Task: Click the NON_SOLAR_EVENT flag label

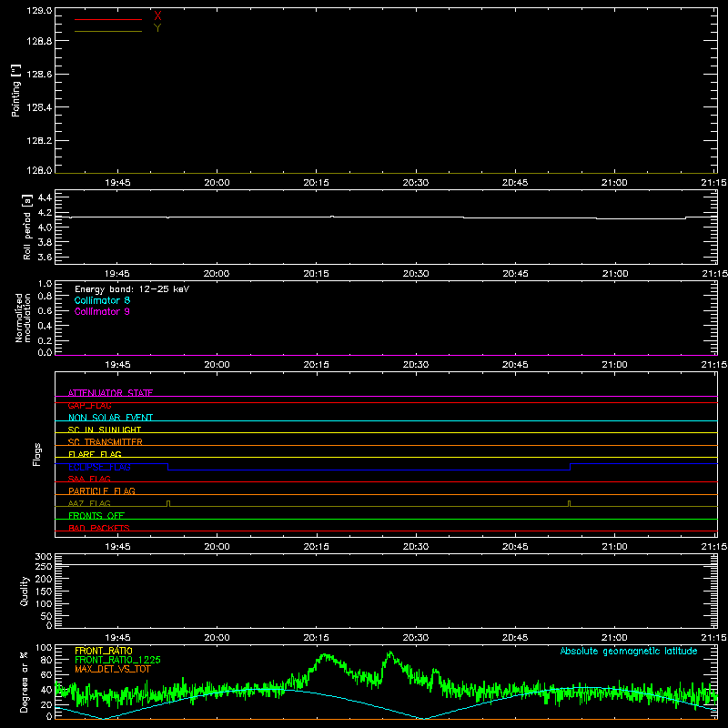Action: point(110,418)
